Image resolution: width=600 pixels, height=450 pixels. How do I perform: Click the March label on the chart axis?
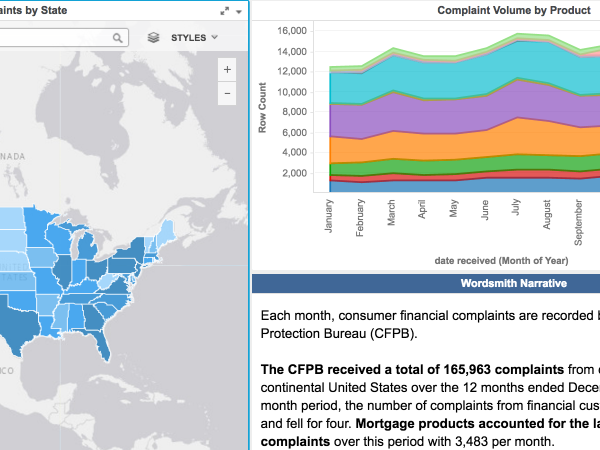(391, 212)
